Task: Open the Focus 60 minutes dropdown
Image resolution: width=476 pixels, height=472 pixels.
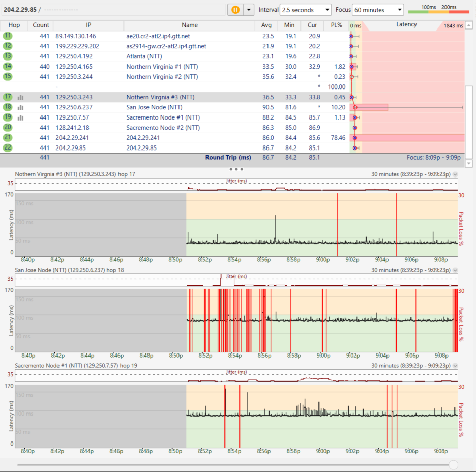Action: click(x=378, y=10)
